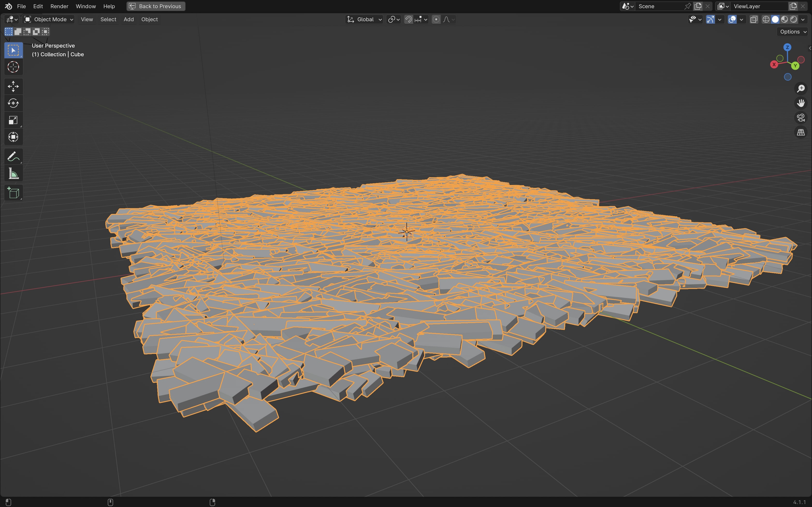This screenshot has width=812, height=507.
Task: Activate the Rotate tool
Action: [x=13, y=103]
